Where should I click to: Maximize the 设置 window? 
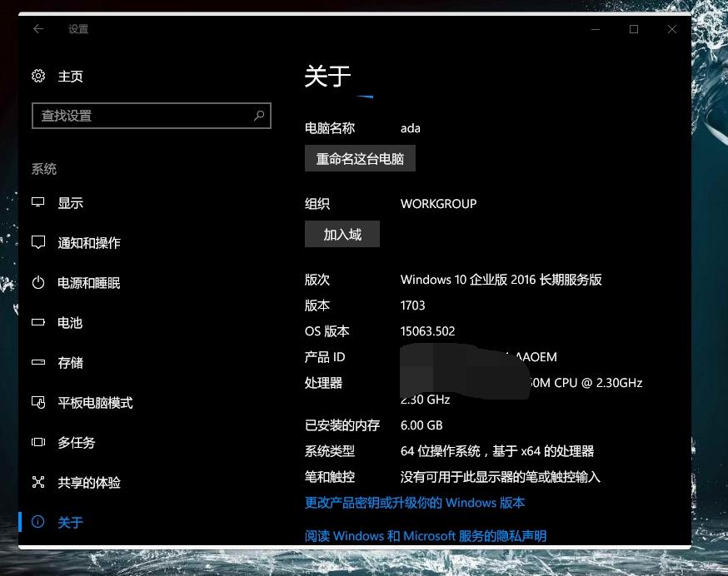click(634, 29)
